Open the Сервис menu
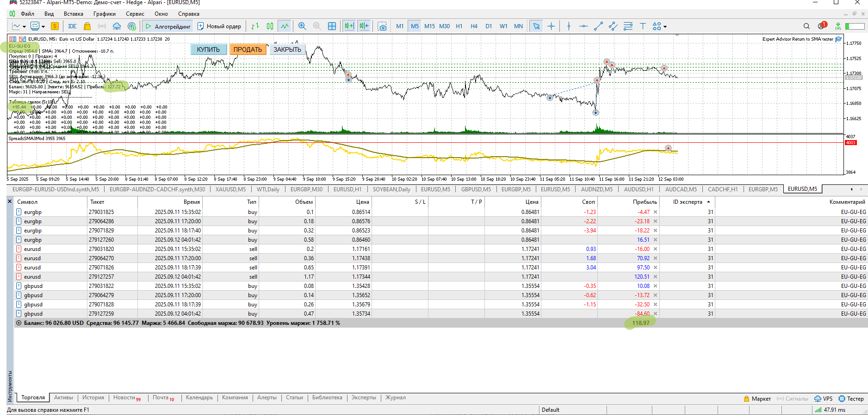Screen dimensions: 868x415 click(x=135, y=14)
